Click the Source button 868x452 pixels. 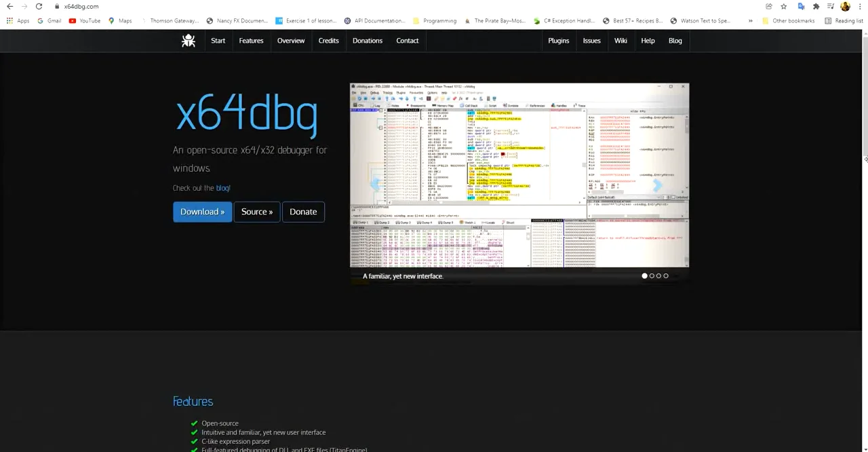[x=257, y=212]
